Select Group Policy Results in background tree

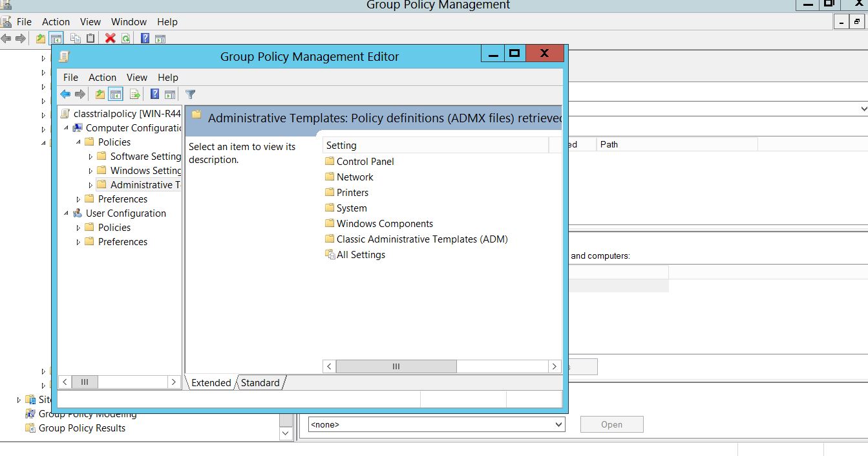coord(76,428)
